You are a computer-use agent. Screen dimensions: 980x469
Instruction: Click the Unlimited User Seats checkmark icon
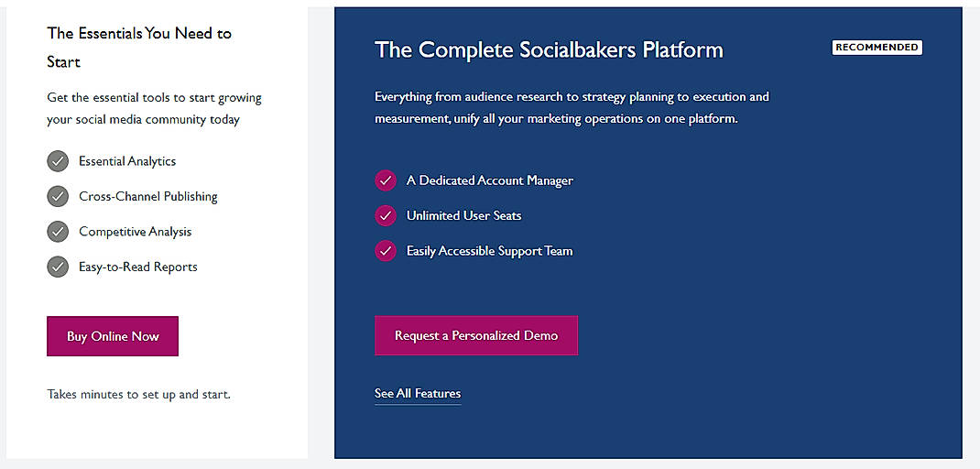point(386,215)
